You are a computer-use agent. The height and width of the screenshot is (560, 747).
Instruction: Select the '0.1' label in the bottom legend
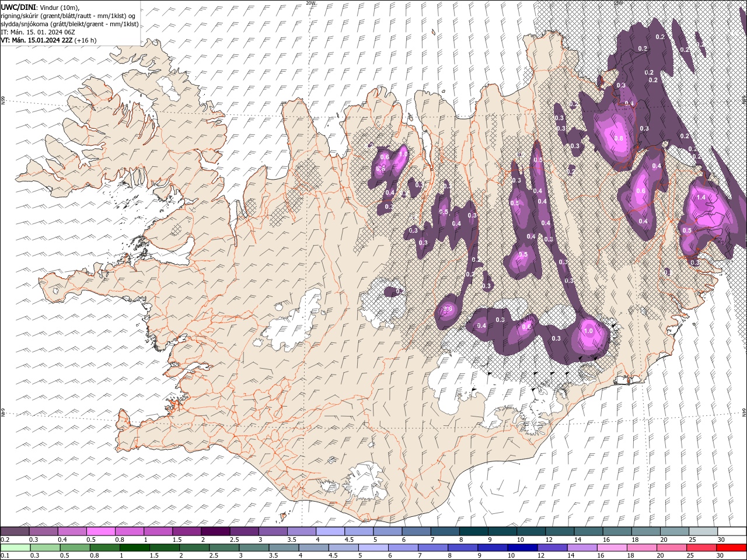(5, 555)
